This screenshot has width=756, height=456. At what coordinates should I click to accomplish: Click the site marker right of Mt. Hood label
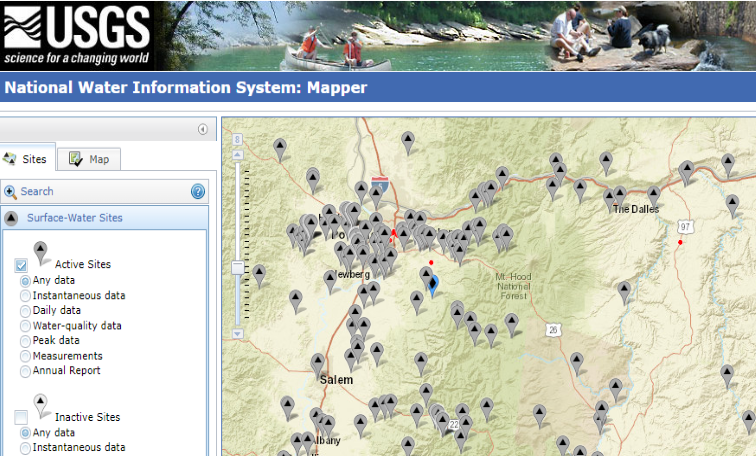[x=624, y=293]
